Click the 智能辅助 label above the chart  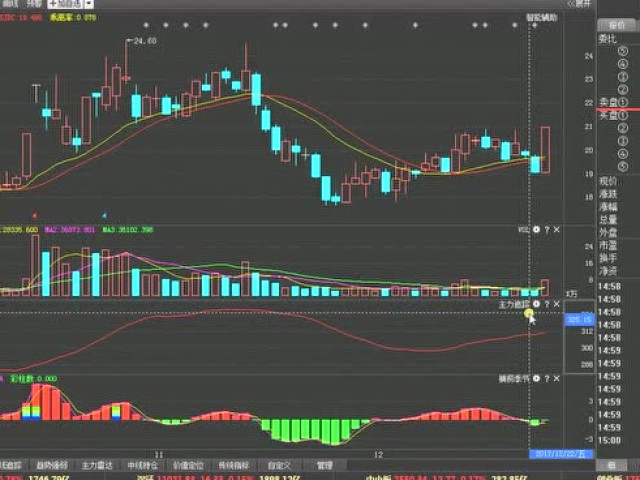(542, 18)
